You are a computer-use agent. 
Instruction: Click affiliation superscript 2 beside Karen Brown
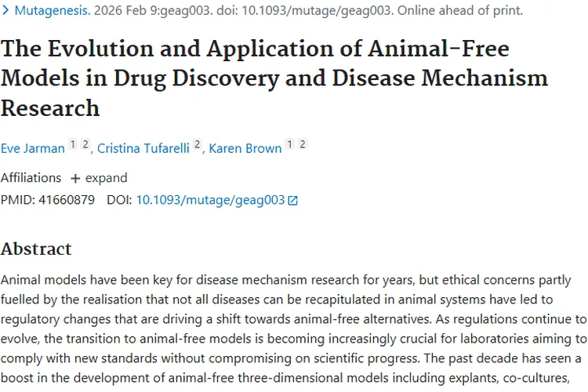click(x=303, y=145)
